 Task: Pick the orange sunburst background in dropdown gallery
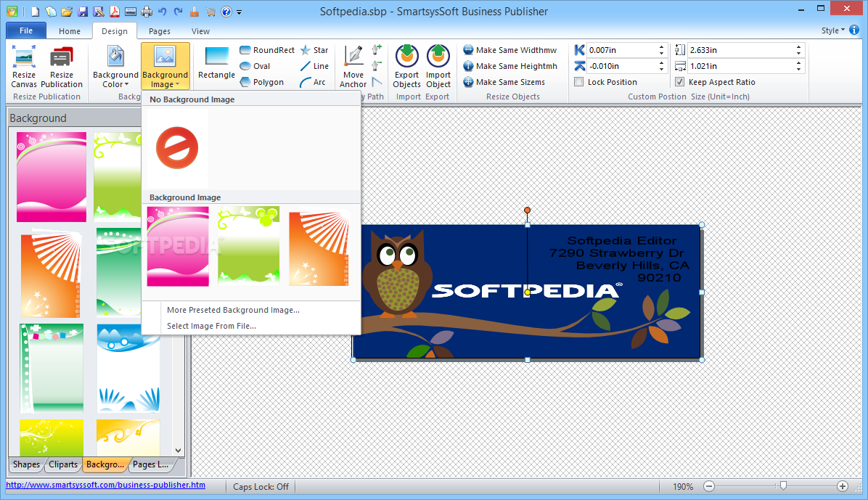pyautogui.click(x=319, y=247)
